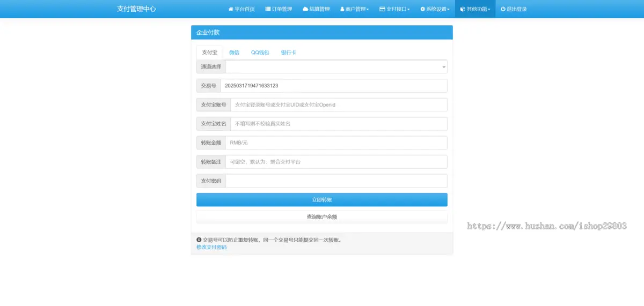Select the 银行卡 tab
644x306 pixels.
point(288,53)
